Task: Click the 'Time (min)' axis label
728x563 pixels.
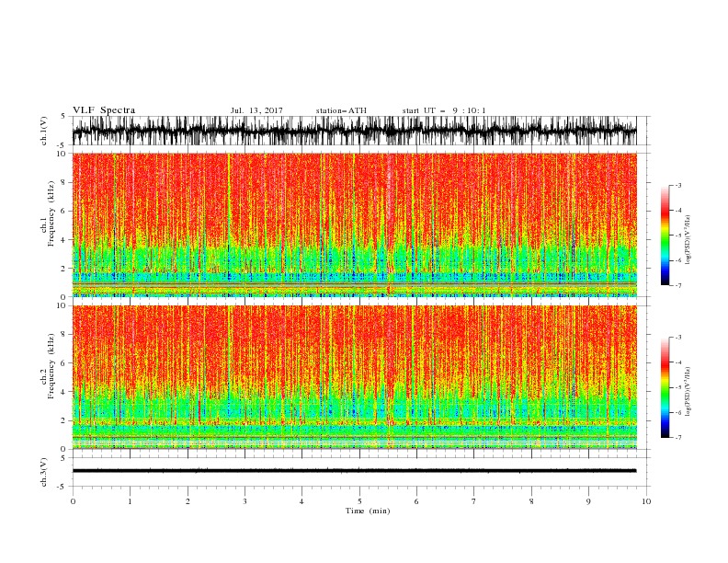Action: click(x=368, y=511)
